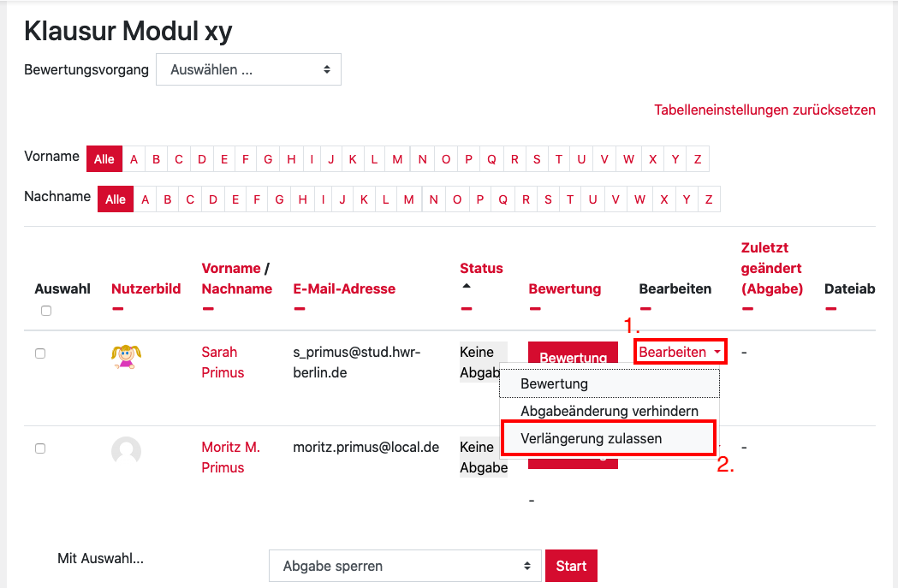Select the checkbox for Moritz M. Primus's row
The width and height of the screenshot is (898, 588).
click(40, 448)
